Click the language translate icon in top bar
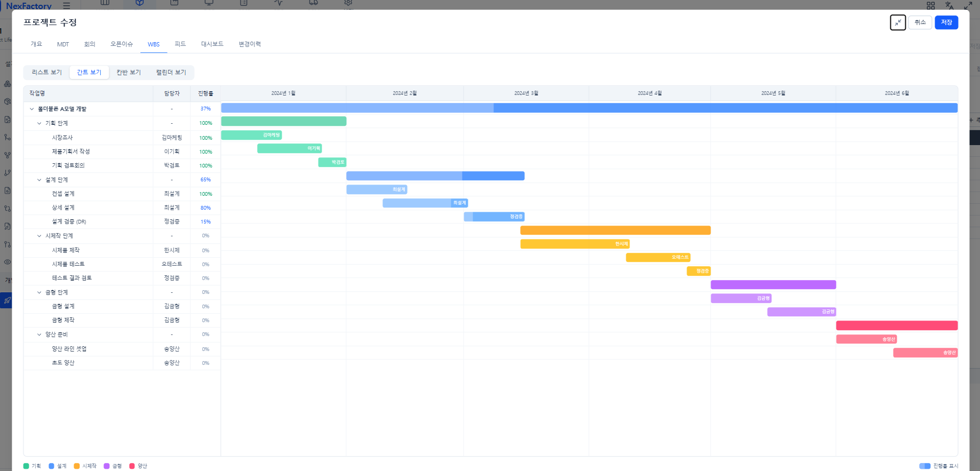 pos(949,5)
